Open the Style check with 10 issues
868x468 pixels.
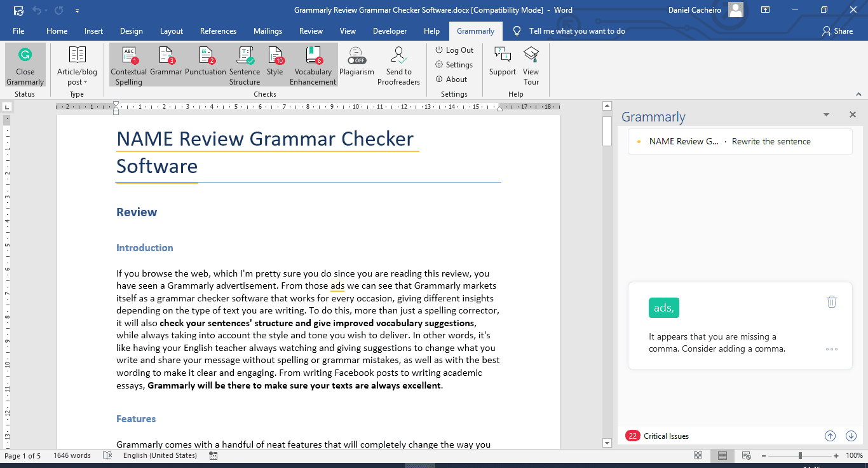click(275, 64)
